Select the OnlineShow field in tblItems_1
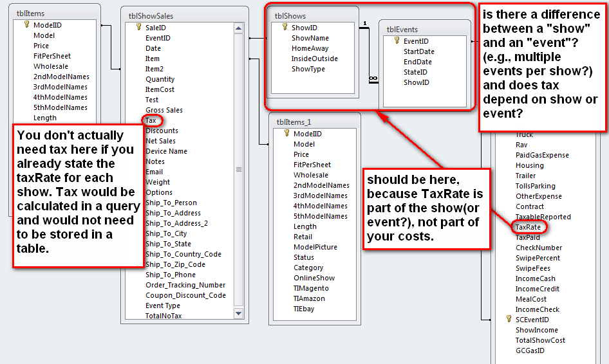This screenshot has height=364, width=609. [x=314, y=278]
